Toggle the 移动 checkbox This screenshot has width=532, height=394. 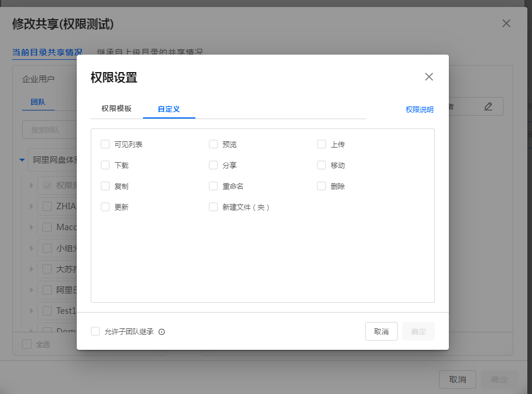tap(322, 165)
